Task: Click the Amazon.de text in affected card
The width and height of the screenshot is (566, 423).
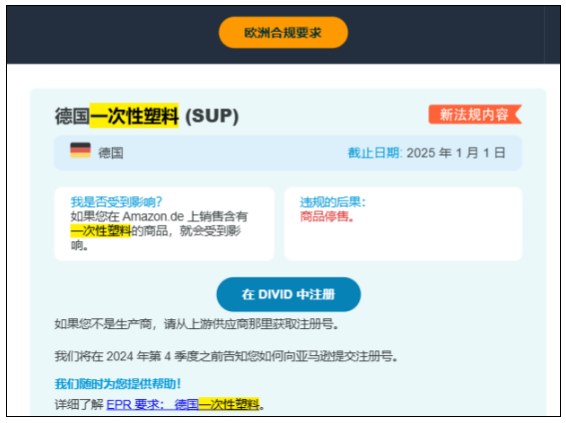Action: [x=153, y=217]
